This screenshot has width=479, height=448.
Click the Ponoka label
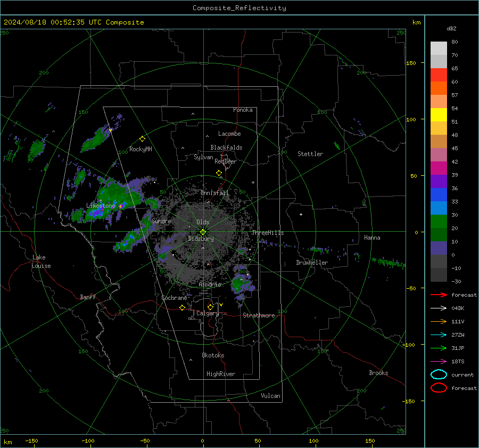point(243,110)
